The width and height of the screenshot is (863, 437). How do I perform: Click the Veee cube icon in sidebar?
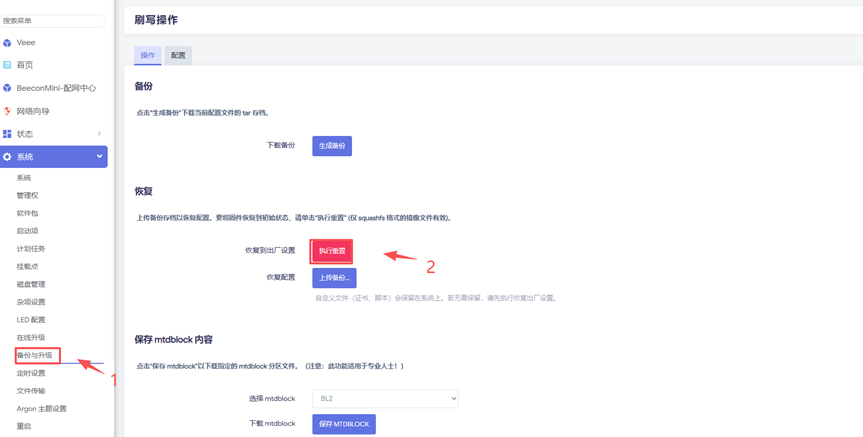pyautogui.click(x=7, y=43)
